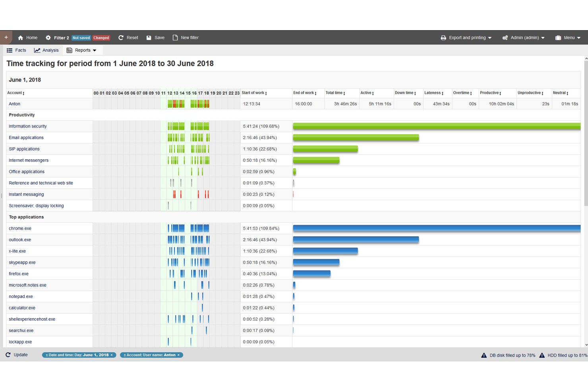Save the filter with the Save button
Image resolution: width=588 pixels, height=392 pixels.
click(x=155, y=38)
